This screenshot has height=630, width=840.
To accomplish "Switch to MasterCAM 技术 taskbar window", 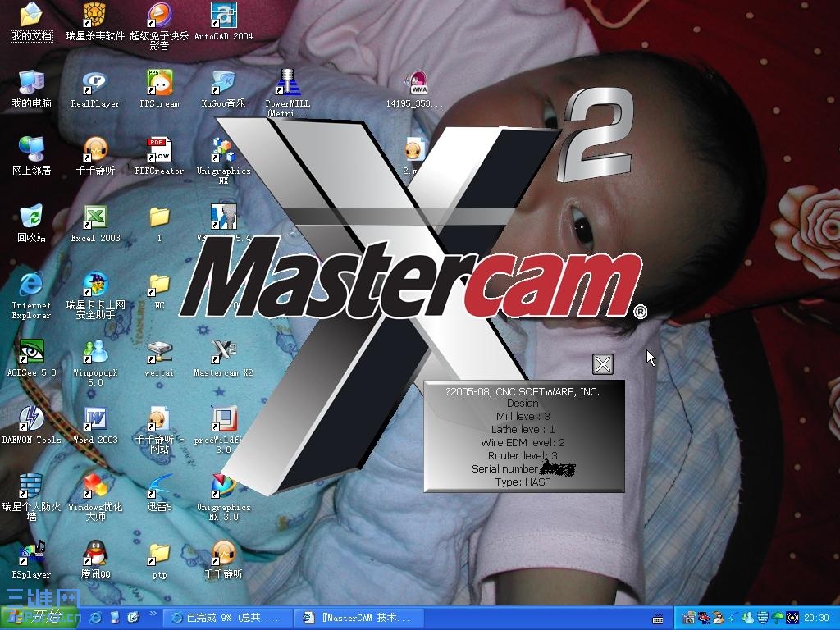I will [359, 618].
